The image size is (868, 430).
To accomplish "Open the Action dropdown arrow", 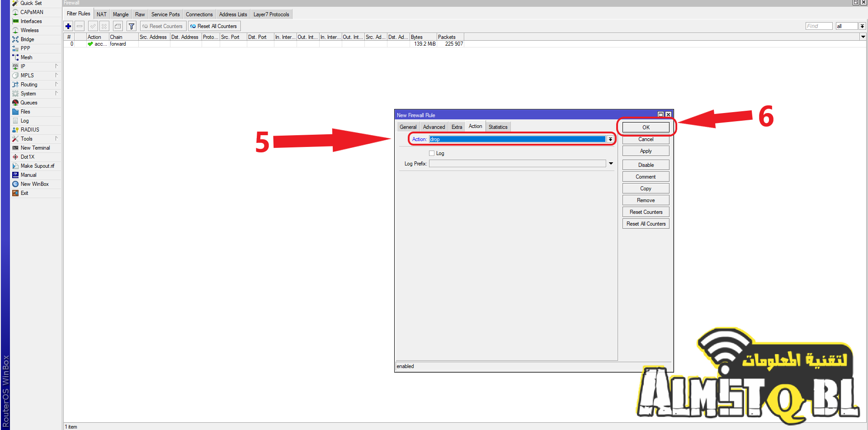I will click(x=610, y=139).
